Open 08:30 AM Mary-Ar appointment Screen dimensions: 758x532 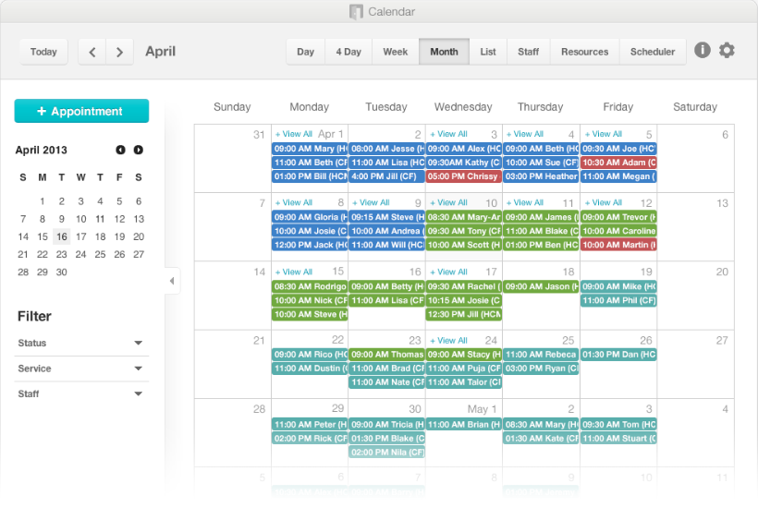(464, 217)
